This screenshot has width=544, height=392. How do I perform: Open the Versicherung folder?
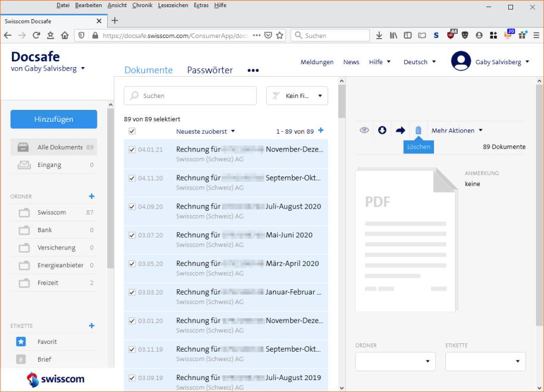pyautogui.click(x=54, y=248)
